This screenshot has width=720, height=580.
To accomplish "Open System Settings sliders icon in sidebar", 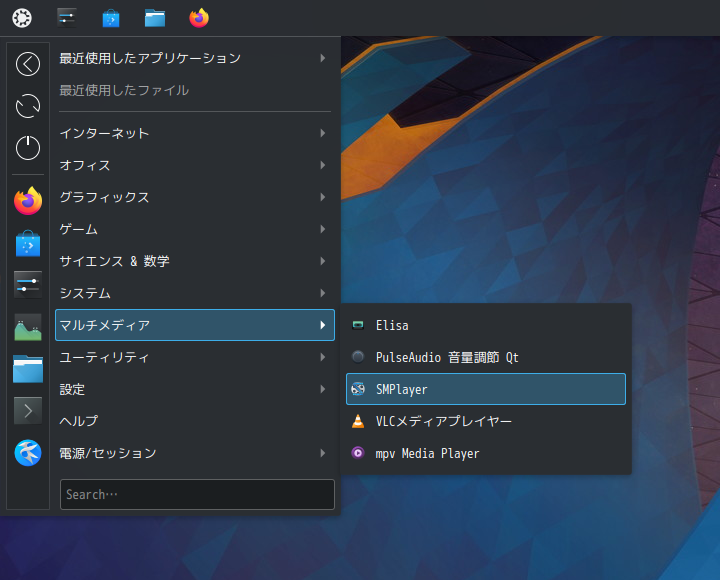I will 28,285.
